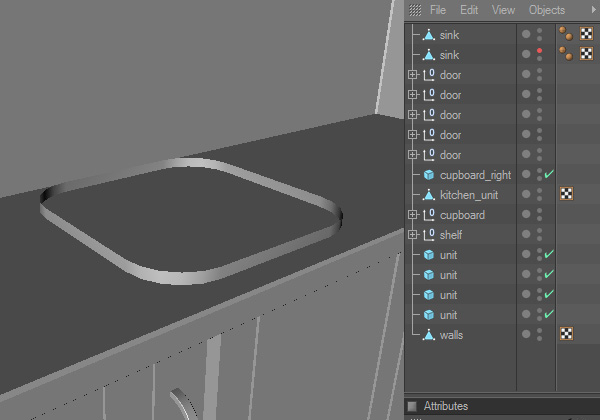Select the Phong tag on the red-dot sink

566,53
